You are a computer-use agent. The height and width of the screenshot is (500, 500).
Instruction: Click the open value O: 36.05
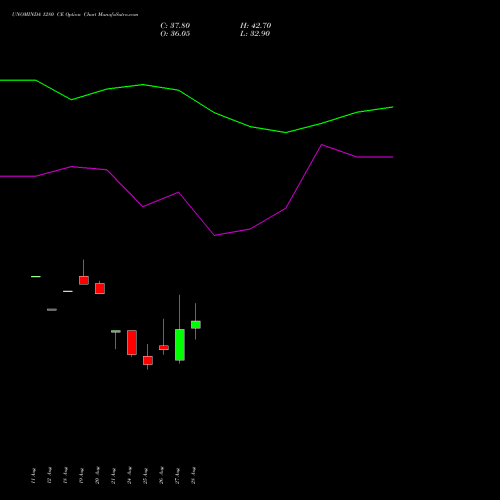[x=175, y=34]
